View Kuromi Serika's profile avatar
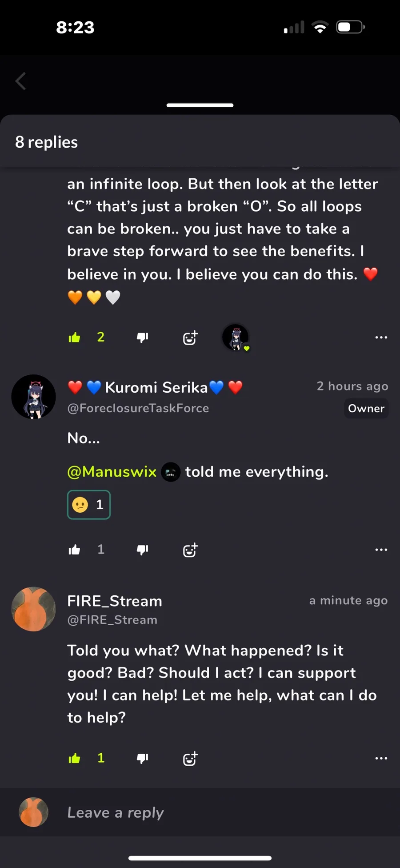This screenshot has width=400, height=868. [x=33, y=397]
